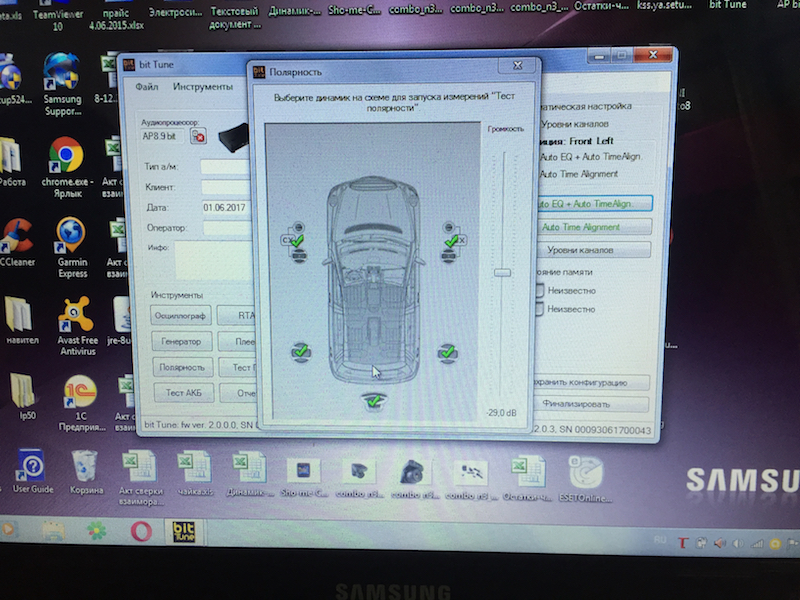Click the green flower ICQ taskbar icon
Viewport: 800px width, 600px height.
coord(97,532)
